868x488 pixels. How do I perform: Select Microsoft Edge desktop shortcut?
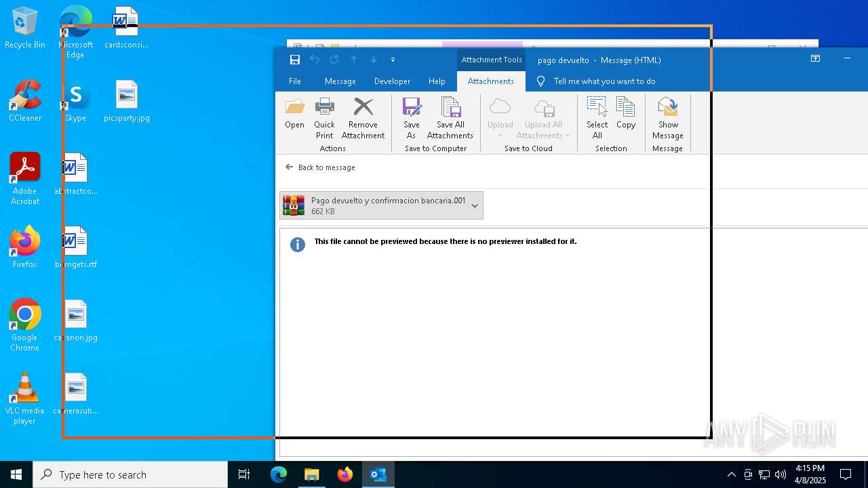coord(75,32)
